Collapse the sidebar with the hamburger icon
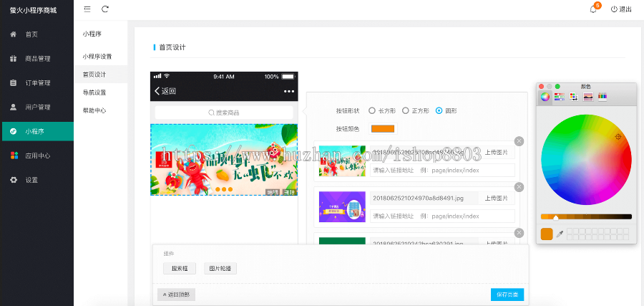The image size is (644, 306). pyautogui.click(x=87, y=9)
